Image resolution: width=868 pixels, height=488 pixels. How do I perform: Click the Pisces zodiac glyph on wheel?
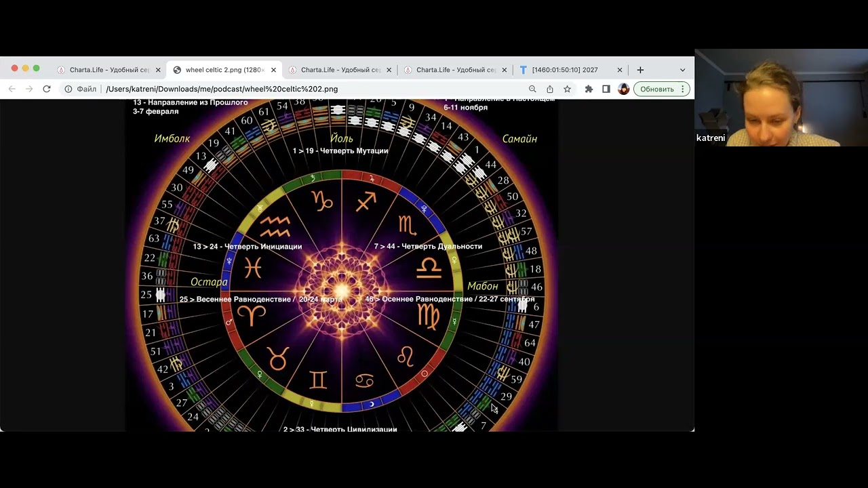coord(253,268)
